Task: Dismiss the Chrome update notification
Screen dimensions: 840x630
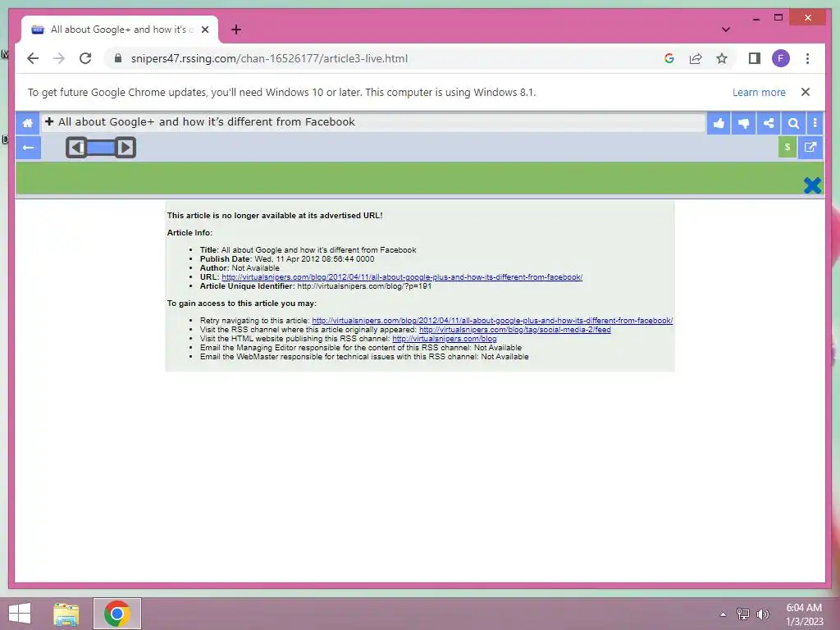Action: pyautogui.click(x=806, y=92)
